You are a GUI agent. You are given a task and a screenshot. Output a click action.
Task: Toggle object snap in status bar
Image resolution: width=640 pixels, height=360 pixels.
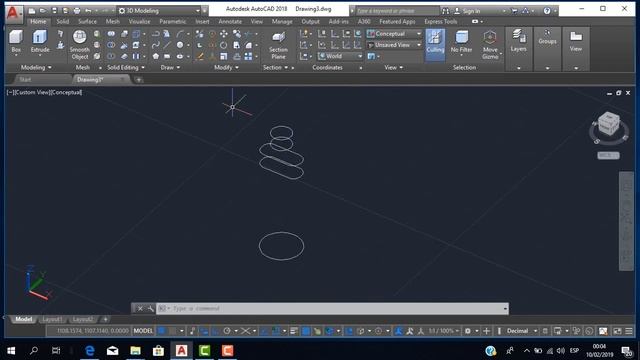276,331
